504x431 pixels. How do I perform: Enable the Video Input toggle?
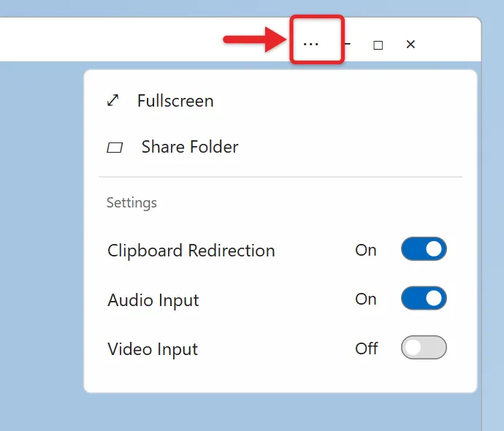(424, 348)
